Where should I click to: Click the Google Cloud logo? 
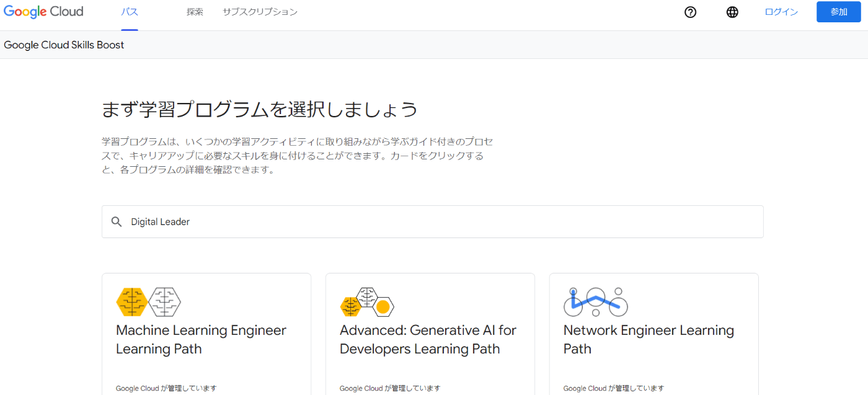[43, 12]
